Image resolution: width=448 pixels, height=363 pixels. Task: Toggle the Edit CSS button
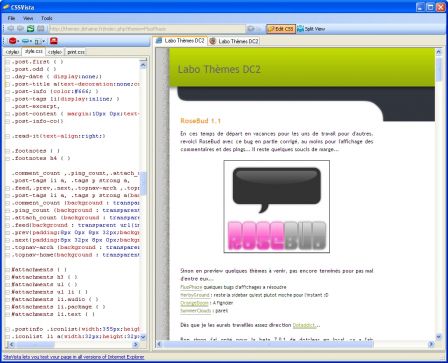[281, 29]
